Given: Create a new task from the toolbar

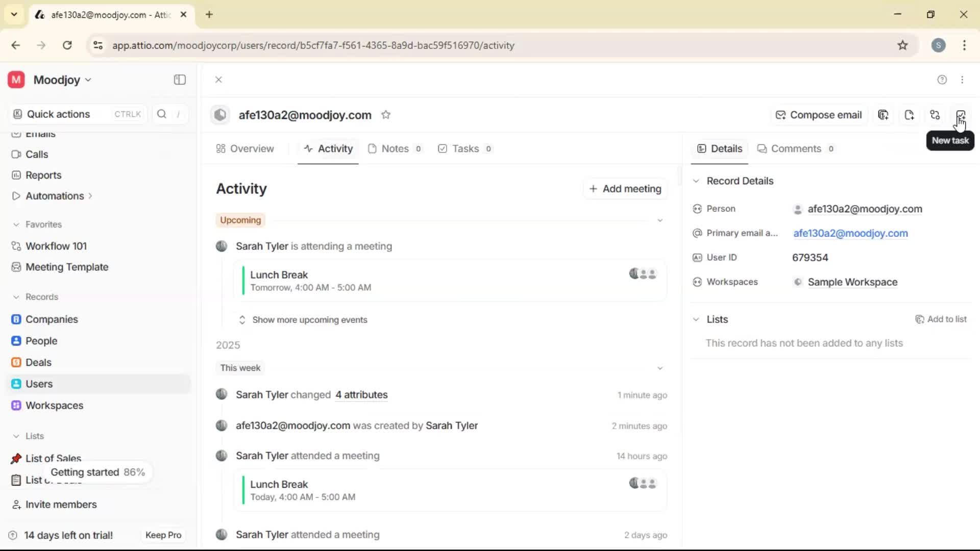Looking at the screenshot, I should pyautogui.click(x=962, y=115).
